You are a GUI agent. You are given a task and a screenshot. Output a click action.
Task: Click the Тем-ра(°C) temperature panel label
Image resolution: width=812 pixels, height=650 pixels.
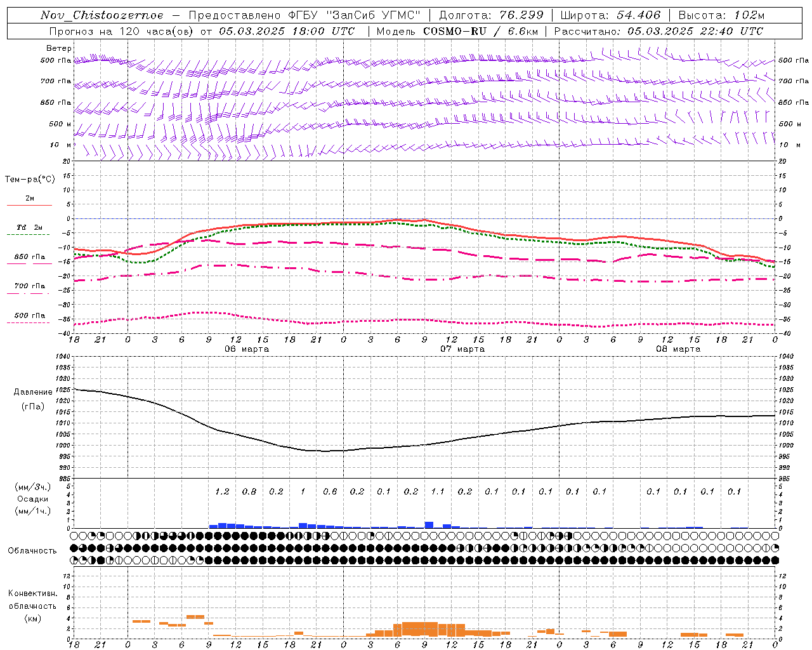click(30, 180)
